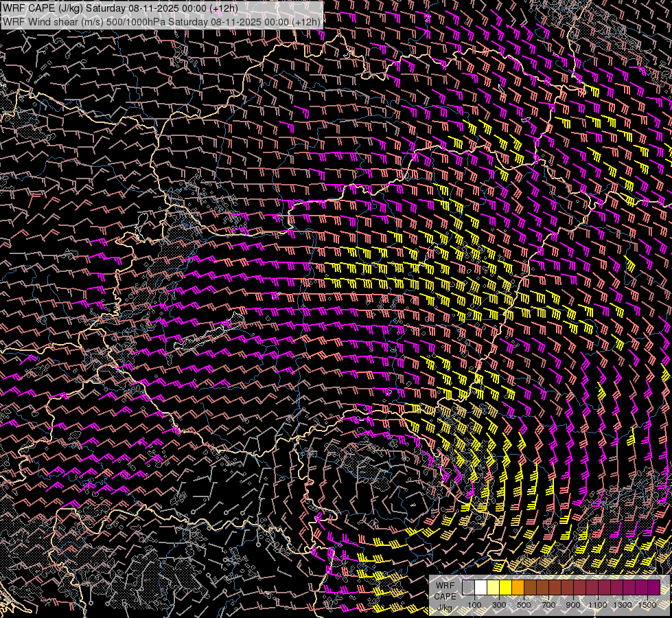Click the 900 legend scale label
672x618 pixels.
point(573,604)
